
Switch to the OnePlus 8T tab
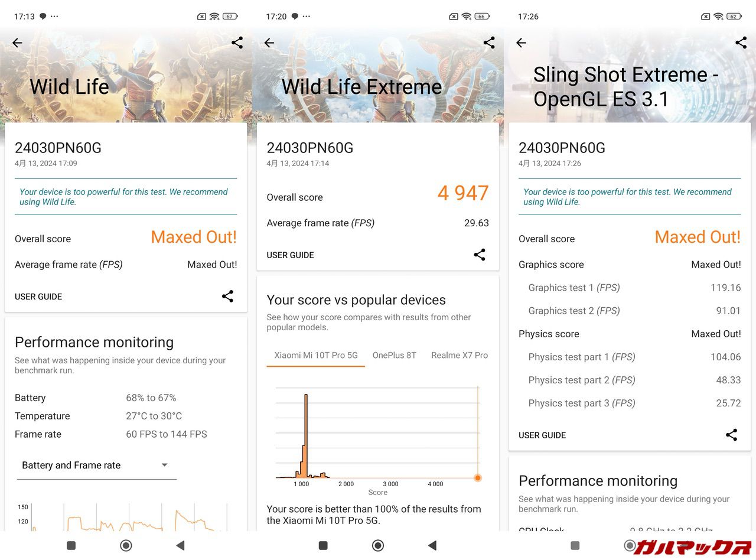[x=394, y=355]
